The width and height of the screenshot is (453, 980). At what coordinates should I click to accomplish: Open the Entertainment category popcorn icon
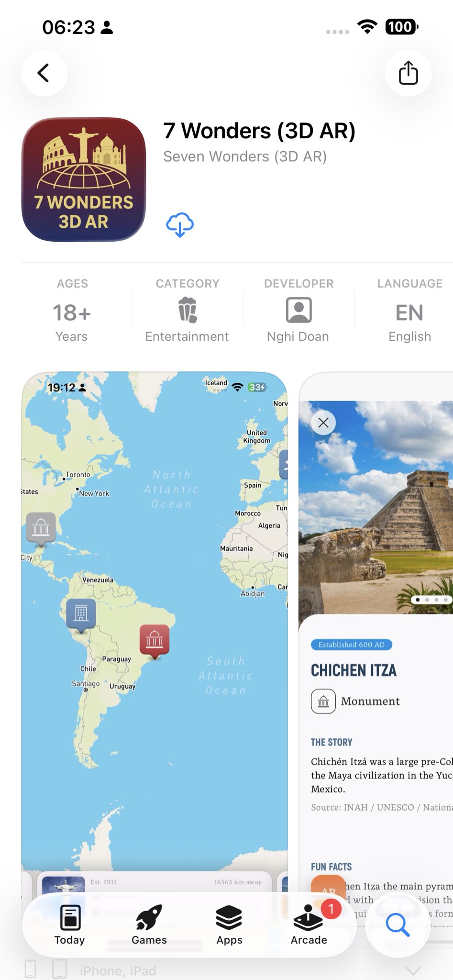(188, 310)
